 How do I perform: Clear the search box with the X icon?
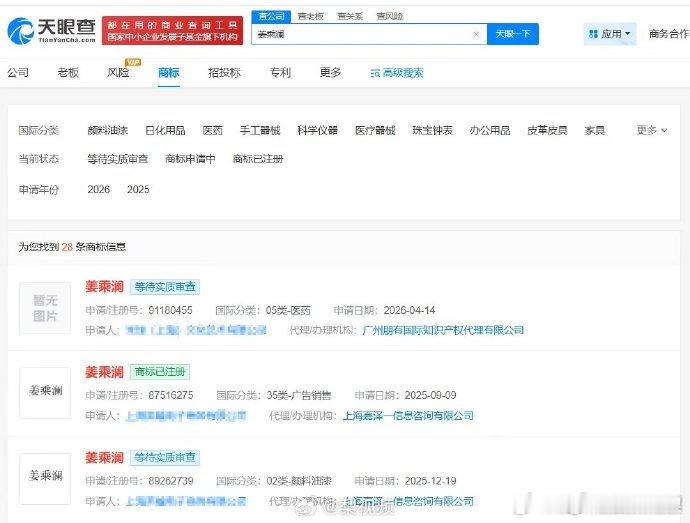(476, 34)
